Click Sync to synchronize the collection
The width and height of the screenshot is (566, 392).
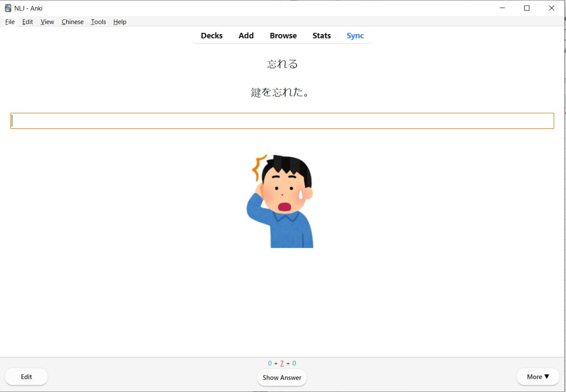point(355,36)
